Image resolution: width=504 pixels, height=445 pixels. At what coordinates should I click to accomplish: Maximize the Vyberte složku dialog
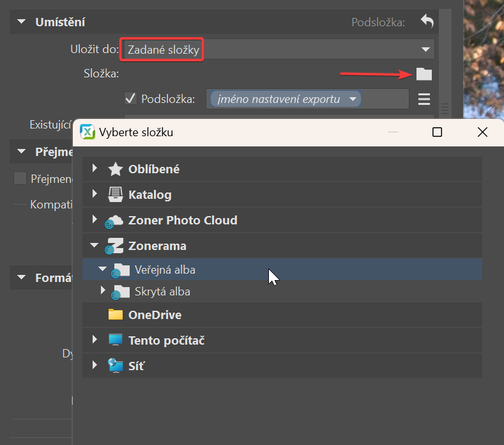[437, 132]
